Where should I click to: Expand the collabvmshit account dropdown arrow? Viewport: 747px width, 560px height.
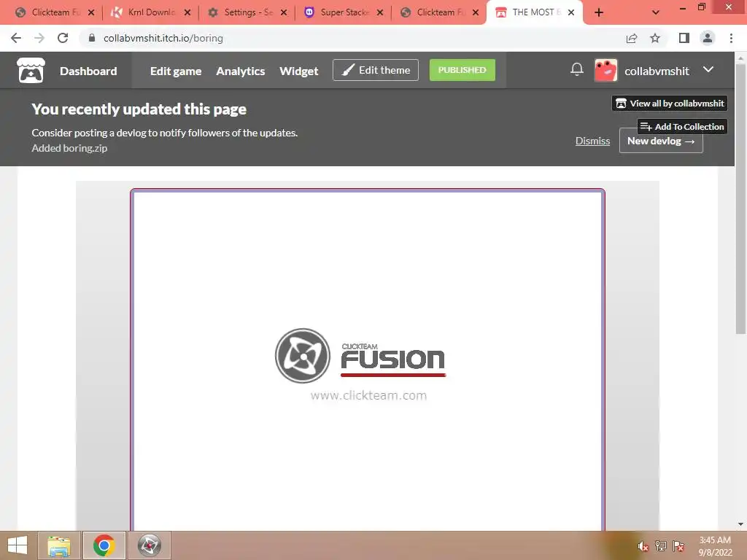click(x=708, y=69)
